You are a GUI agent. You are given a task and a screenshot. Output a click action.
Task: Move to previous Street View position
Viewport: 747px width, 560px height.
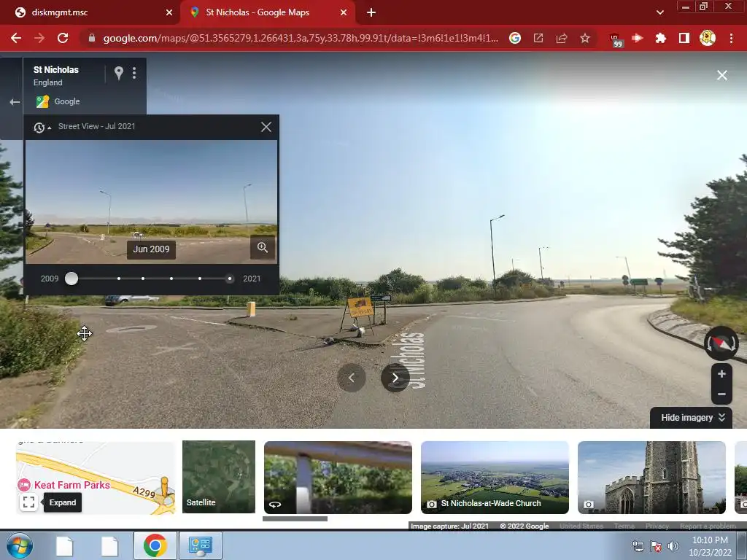(352, 378)
